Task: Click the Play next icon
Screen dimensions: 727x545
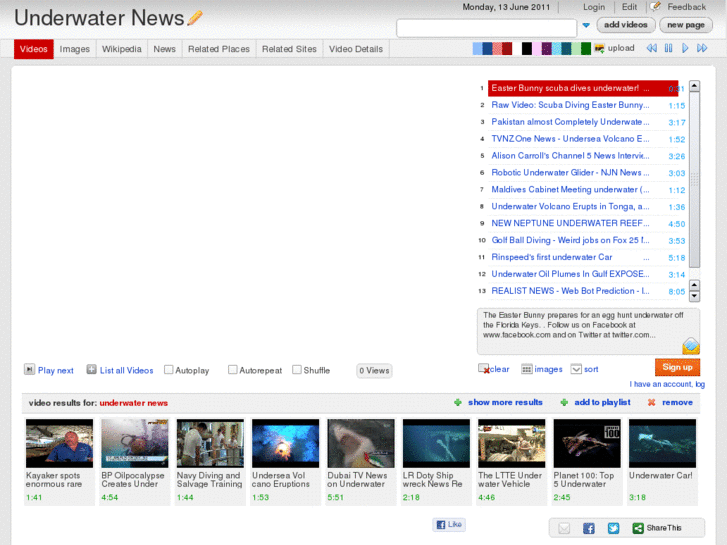Action: click(29, 370)
